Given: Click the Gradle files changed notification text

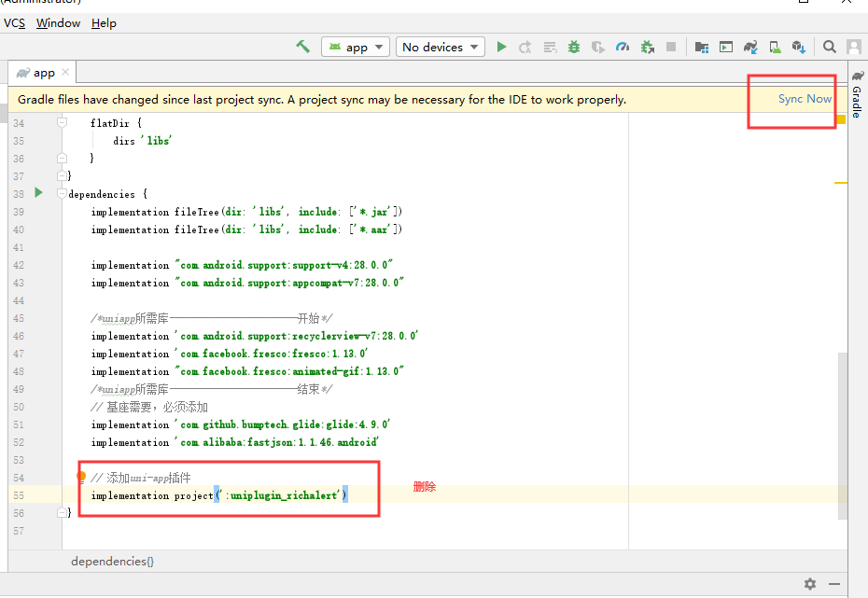Looking at the screenshot, I should tap(322, 100).
